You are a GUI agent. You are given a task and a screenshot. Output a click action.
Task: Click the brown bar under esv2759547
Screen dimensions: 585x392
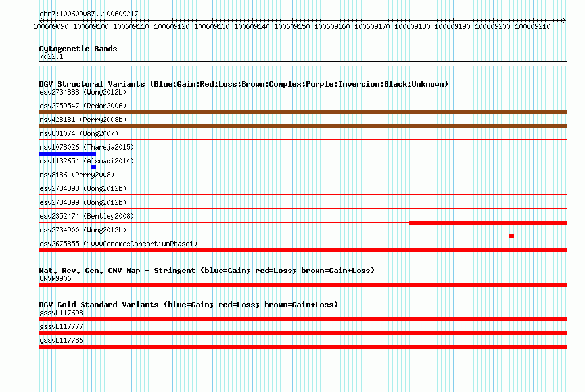[x=302, y=112]
